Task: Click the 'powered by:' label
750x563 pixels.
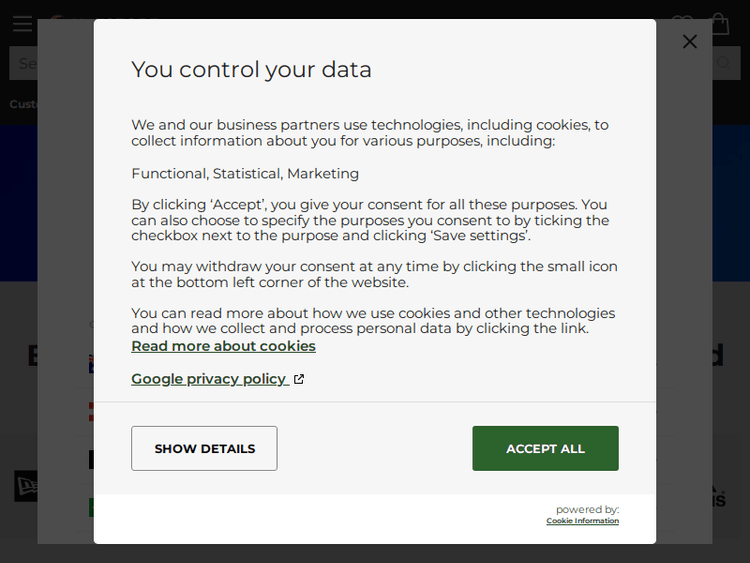Action: coord(587,509)
